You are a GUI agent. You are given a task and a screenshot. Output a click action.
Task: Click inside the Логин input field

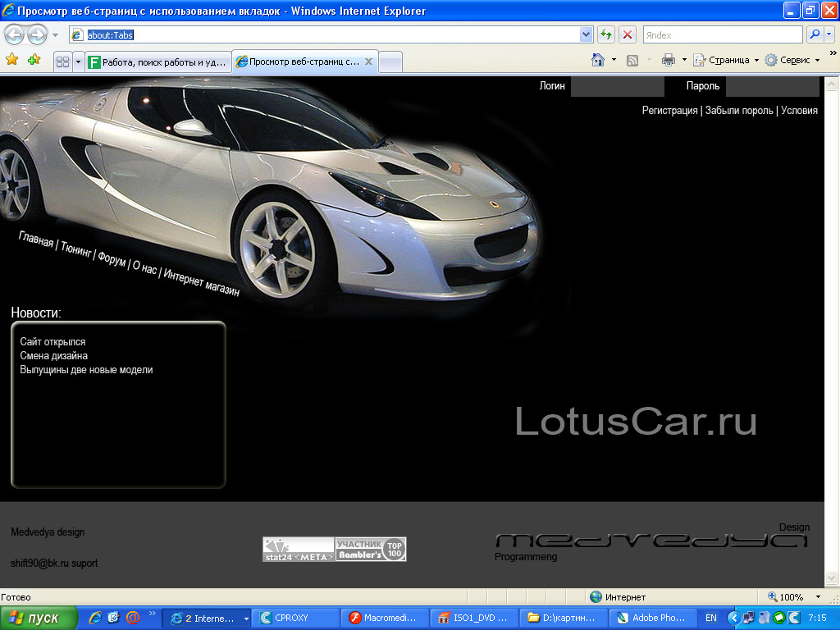617,85
